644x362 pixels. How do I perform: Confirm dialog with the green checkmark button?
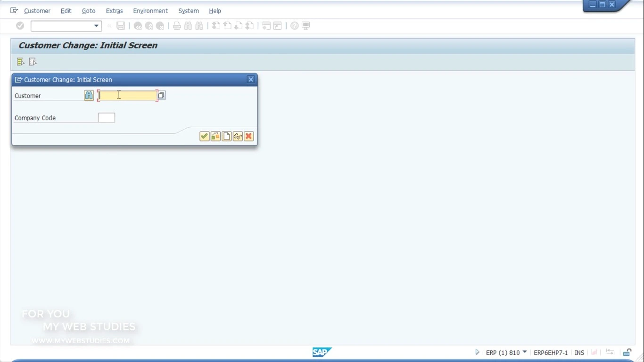click(204, 136)
